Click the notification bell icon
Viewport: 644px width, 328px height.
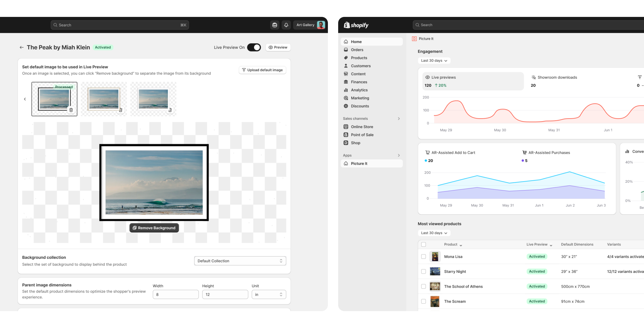286,25
